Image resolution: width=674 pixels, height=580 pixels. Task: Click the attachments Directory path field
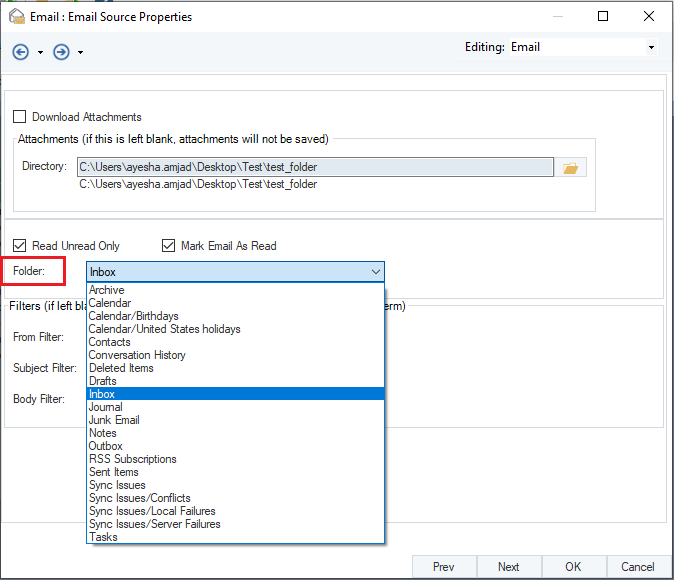coord(315,168)
